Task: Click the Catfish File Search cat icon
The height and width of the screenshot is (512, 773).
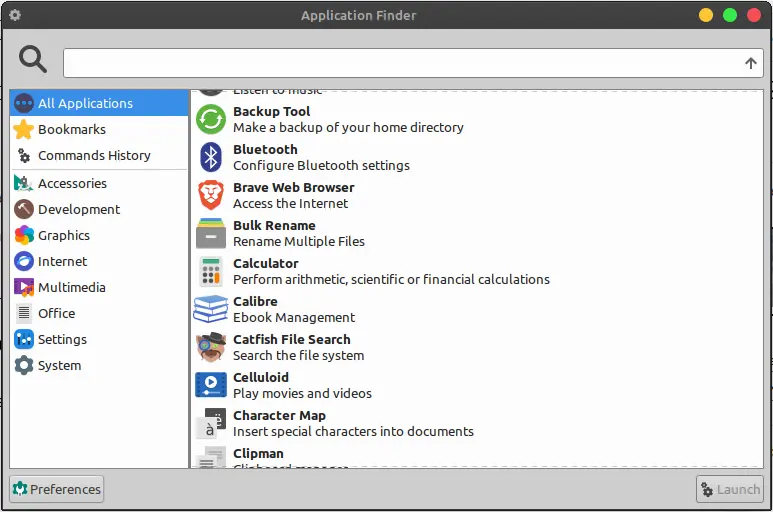Action: point(211,347)
